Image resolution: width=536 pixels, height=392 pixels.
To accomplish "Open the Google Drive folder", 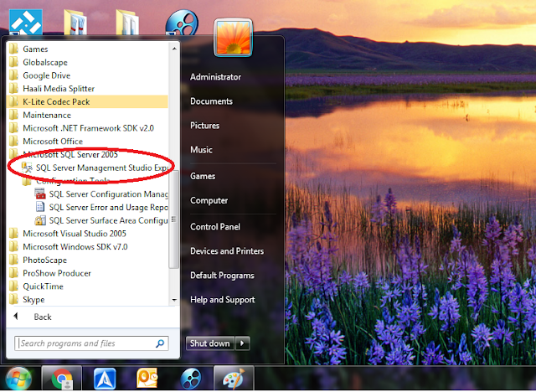I will tap(87, 75).
